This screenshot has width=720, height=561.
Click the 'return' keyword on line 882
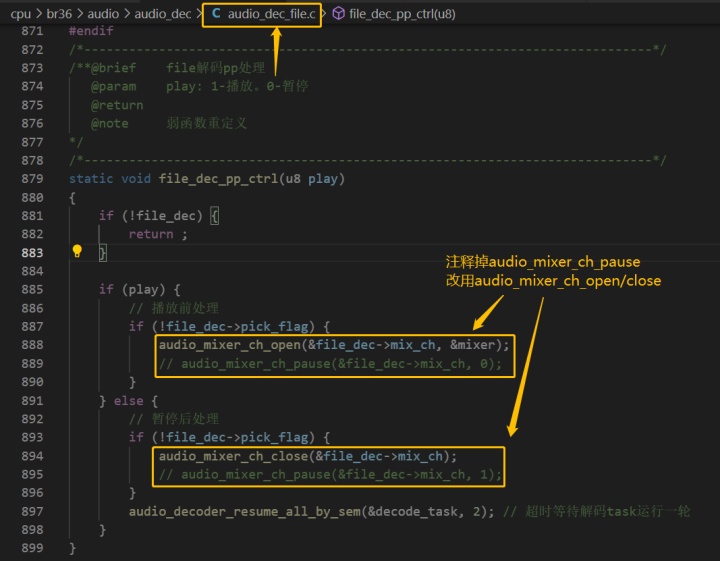(151, 234)
